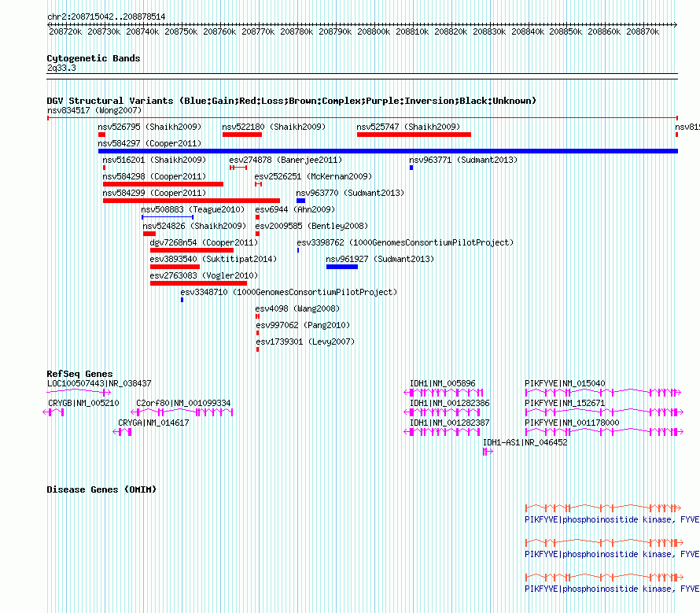Open variant nsv516201 (Shaikh2009) label
The height and width of the screenshot is (613, 700).
(x=154, y=160)
